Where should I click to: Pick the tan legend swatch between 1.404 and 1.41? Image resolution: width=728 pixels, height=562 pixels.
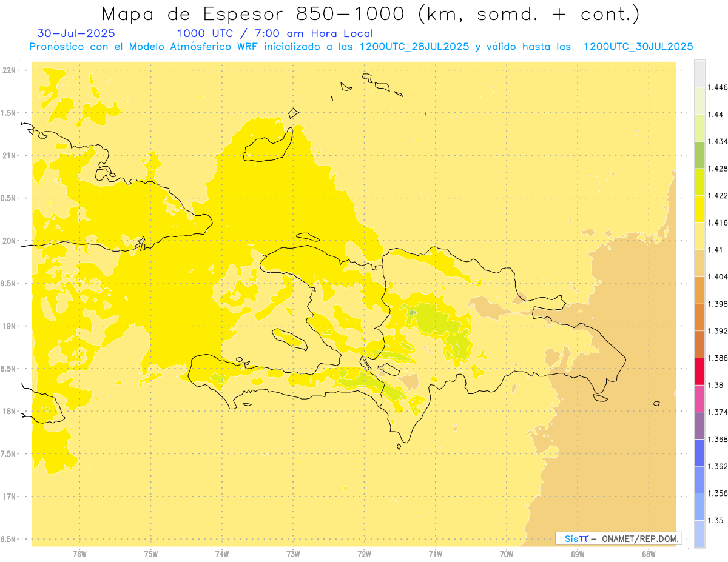click(x=699, y=263)
